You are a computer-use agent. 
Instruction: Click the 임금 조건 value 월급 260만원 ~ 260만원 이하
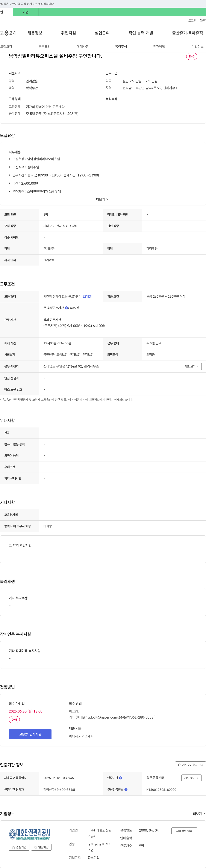click(166, 297)
